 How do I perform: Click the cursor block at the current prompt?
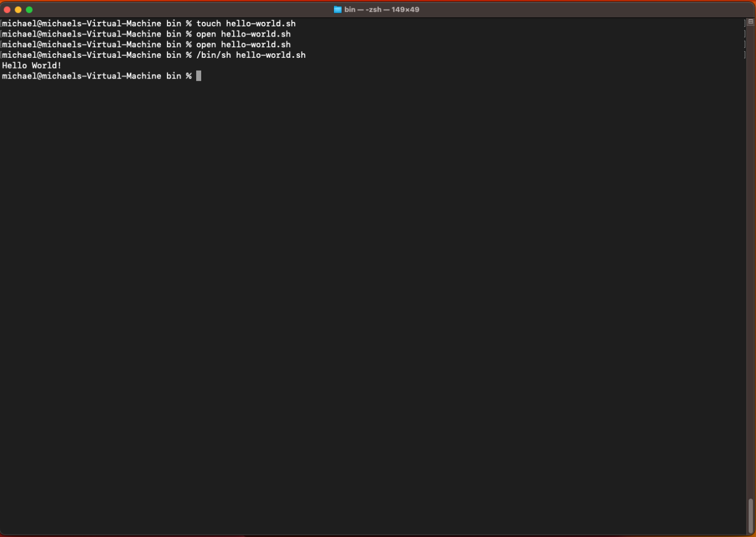(x=198, y=76)
